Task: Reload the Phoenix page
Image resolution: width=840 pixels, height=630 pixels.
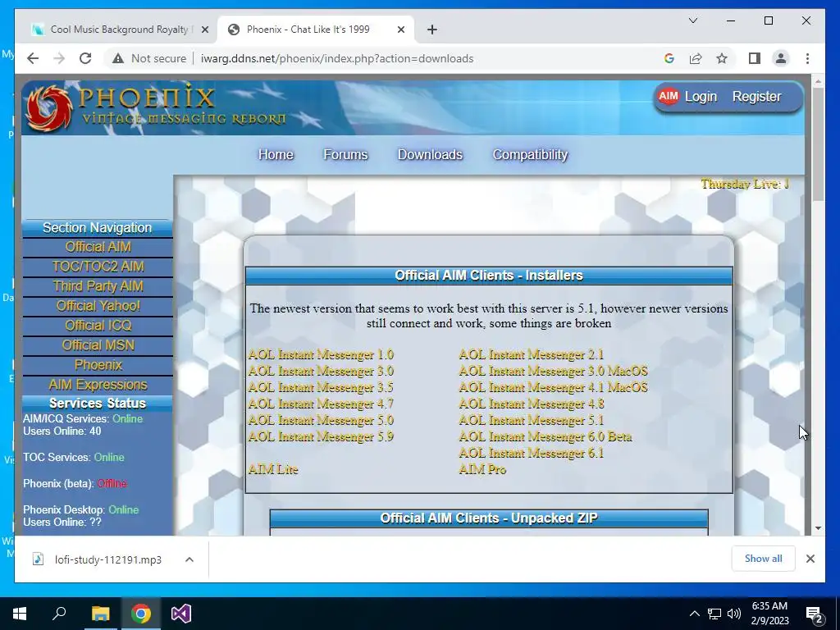Action: (85, 58)
